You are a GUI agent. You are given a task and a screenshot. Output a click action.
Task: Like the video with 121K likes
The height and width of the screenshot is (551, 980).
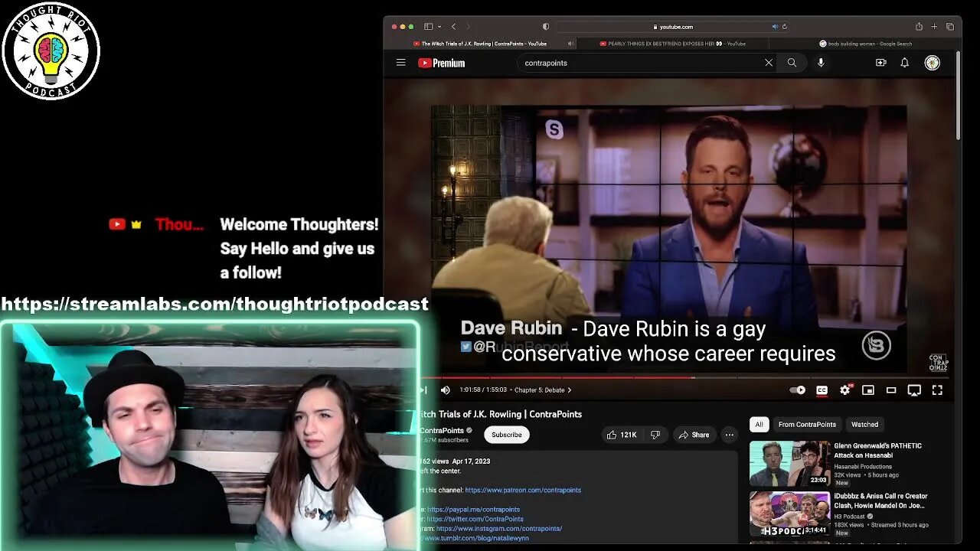pos(622,435)
